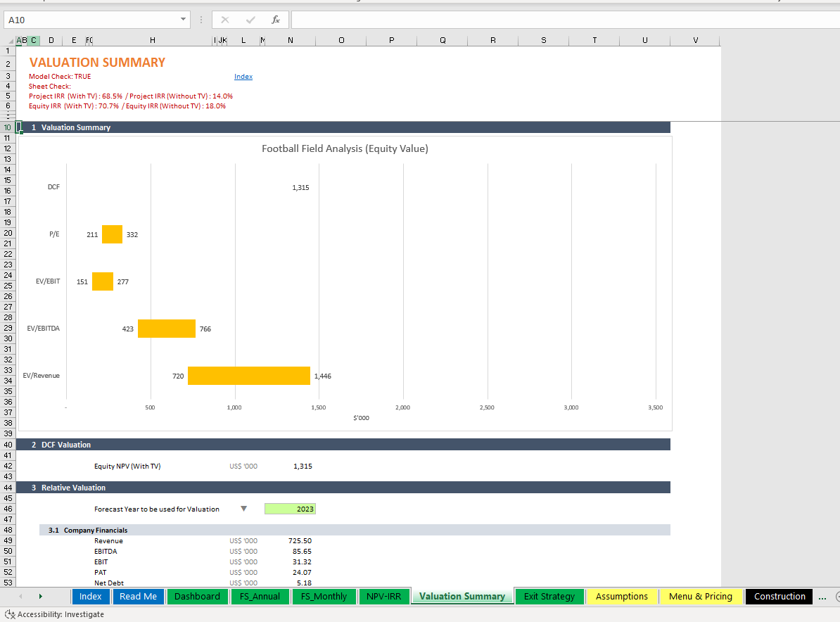Image resolution: width=840 pixels, height=622 pixels.
Task: Click the EV/Revenue bar in the chart
Action: 249,375
